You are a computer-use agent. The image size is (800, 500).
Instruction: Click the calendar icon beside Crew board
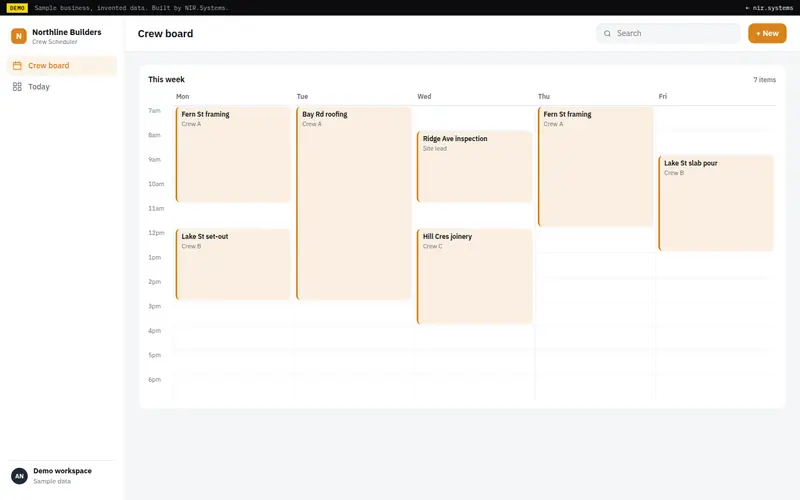click(x=17, y=65)
